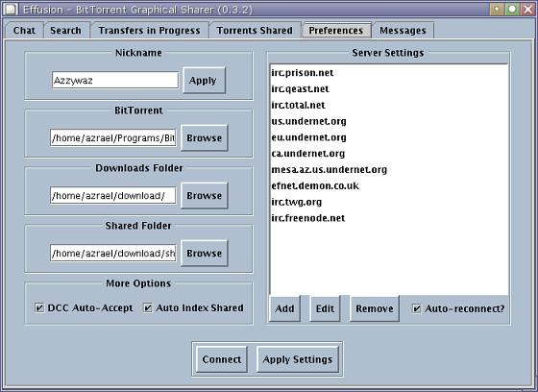Click Apply Settings button
The image size is (538, 392).
(298, 359)
